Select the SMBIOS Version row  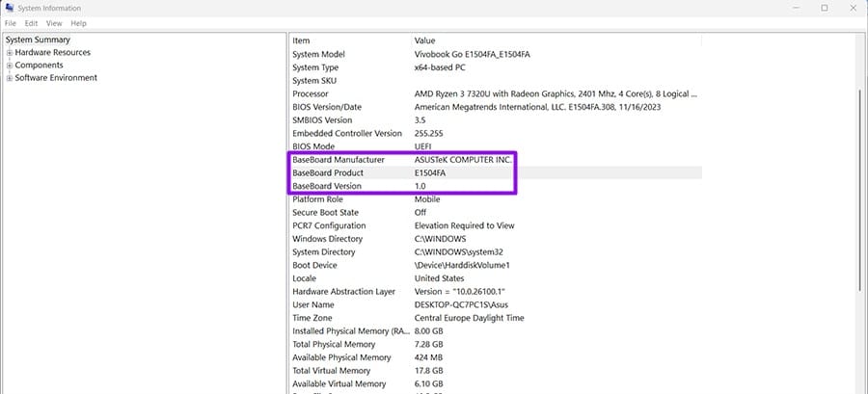pyautogui.click(x=496, y=119)
